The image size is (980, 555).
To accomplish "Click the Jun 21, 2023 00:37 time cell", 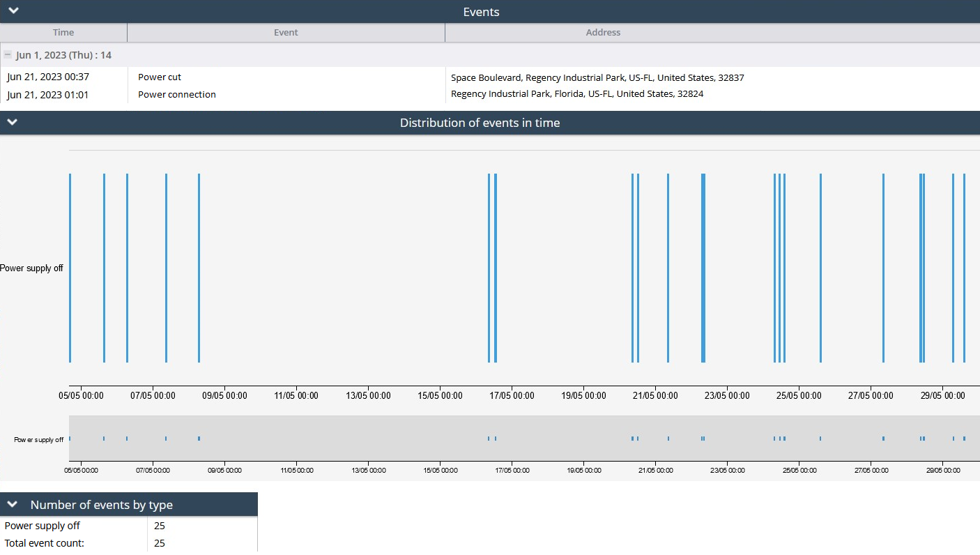I will 48,77.
